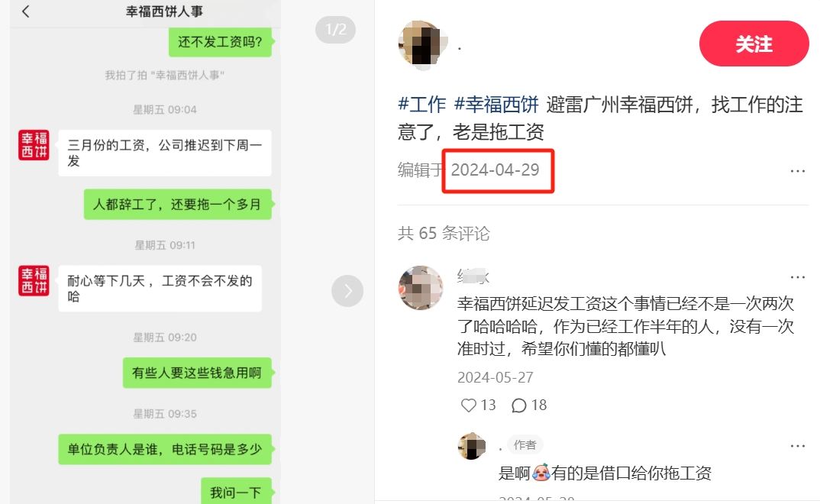820x504 pixels.
Task: Advance to next image with right arrow
Action: pos(347,291)
